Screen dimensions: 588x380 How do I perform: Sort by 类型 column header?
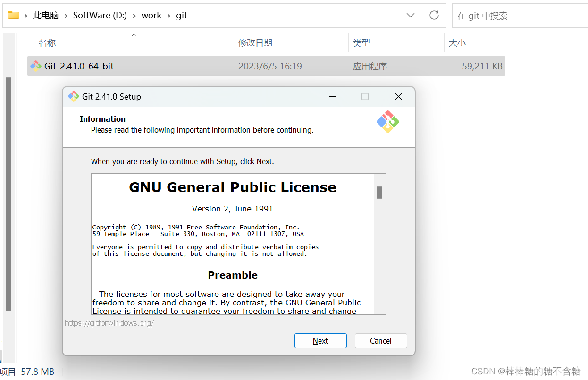click(361, 43)
